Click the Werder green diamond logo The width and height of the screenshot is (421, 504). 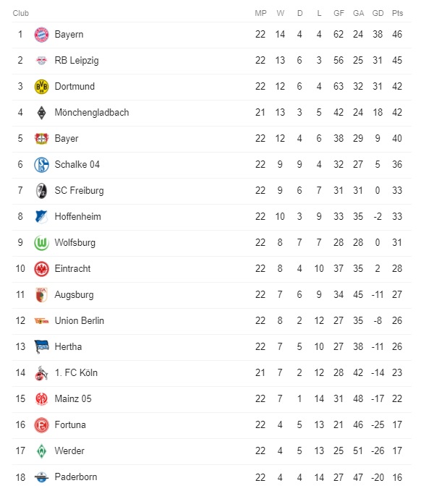41,451
